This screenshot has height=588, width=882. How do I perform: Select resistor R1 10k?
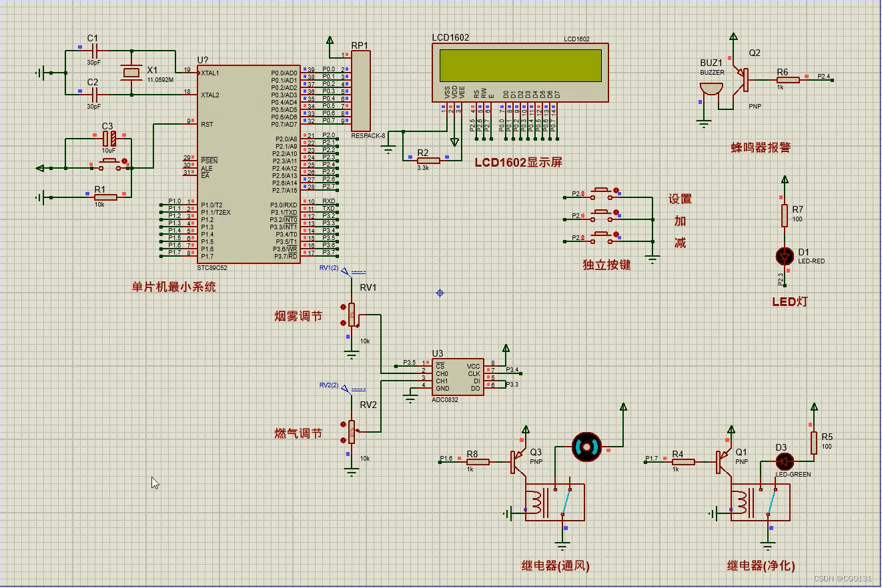coord(105,197)
